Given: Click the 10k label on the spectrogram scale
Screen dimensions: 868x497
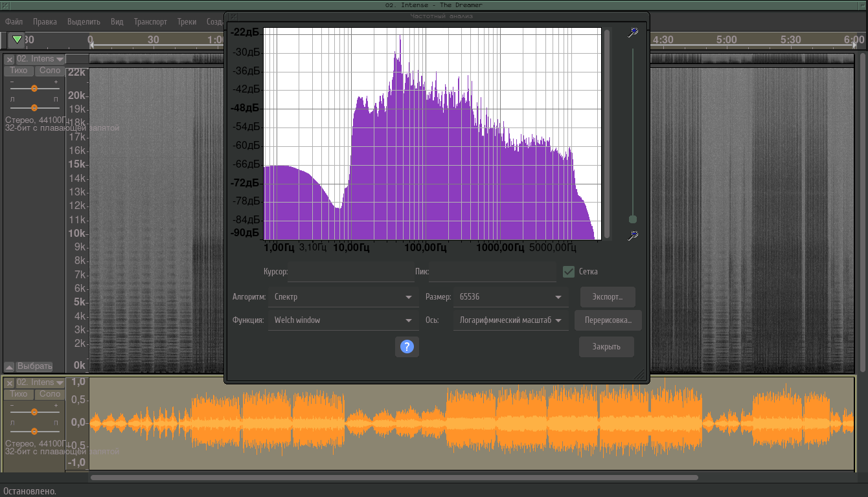Looking at the screenshot, I should pos(77,234).
